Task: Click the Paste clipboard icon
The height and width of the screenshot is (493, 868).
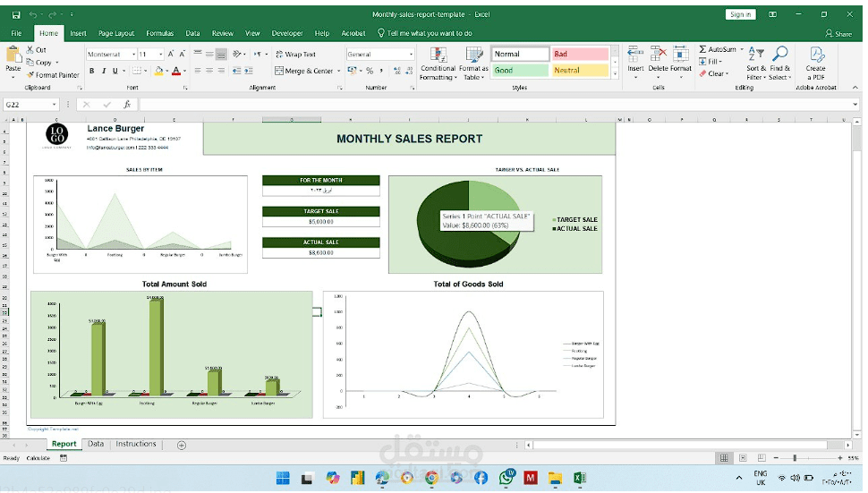Action: 13,55
